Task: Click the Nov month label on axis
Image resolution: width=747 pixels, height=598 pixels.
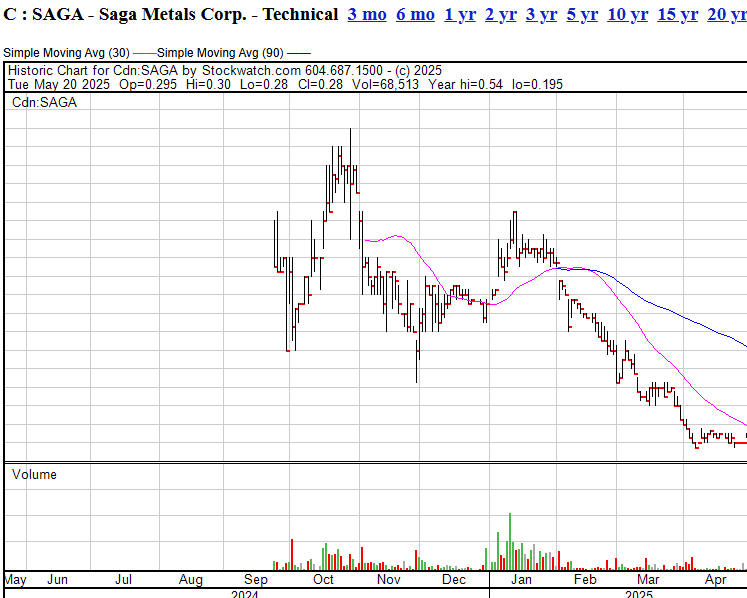Action: (x=388, y=579)
